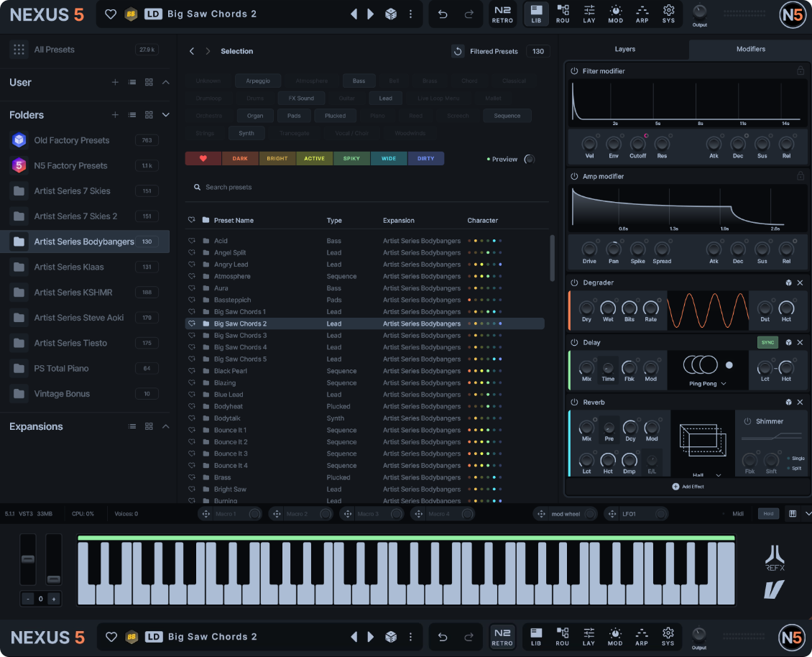Reset filtered presets with the refresh icon

[x=458, y=51]
